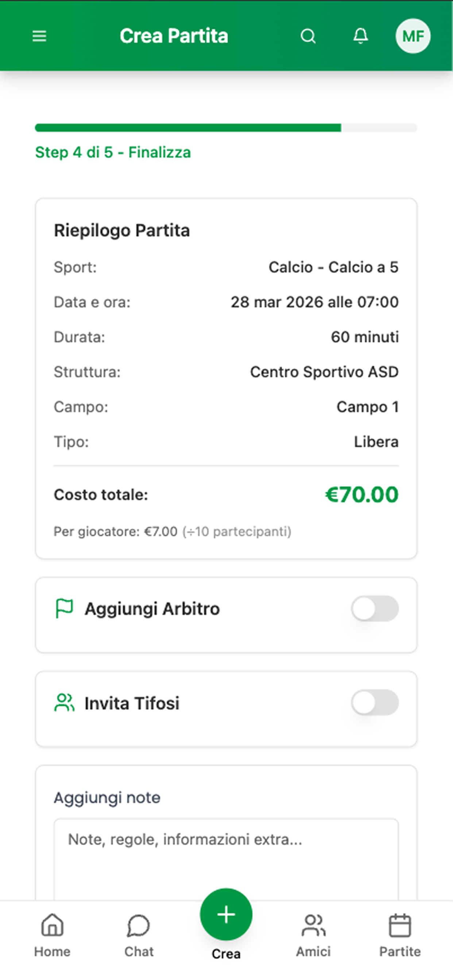Click the Riepilogo Partita heading
Viewport: 453px width, 980px height.
pos(122,230)
